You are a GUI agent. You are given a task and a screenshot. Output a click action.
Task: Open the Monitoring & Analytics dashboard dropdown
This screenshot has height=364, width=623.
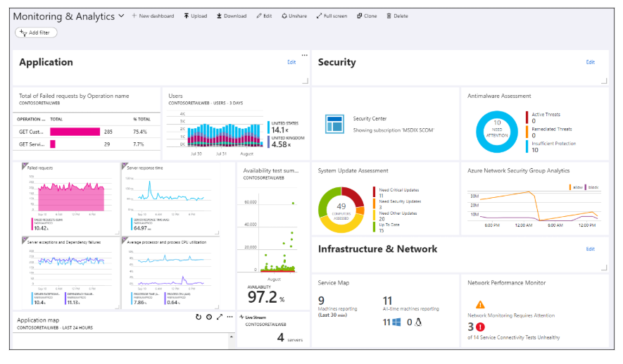click(x=122, y=15)
